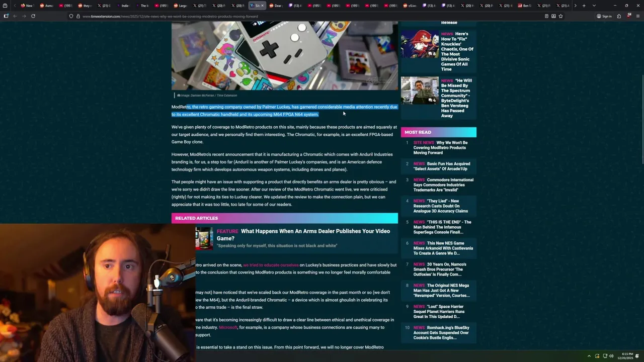
Task: Open '30 Years On, Namco's Smash Bros' link
Action: [x=440, y=269]
